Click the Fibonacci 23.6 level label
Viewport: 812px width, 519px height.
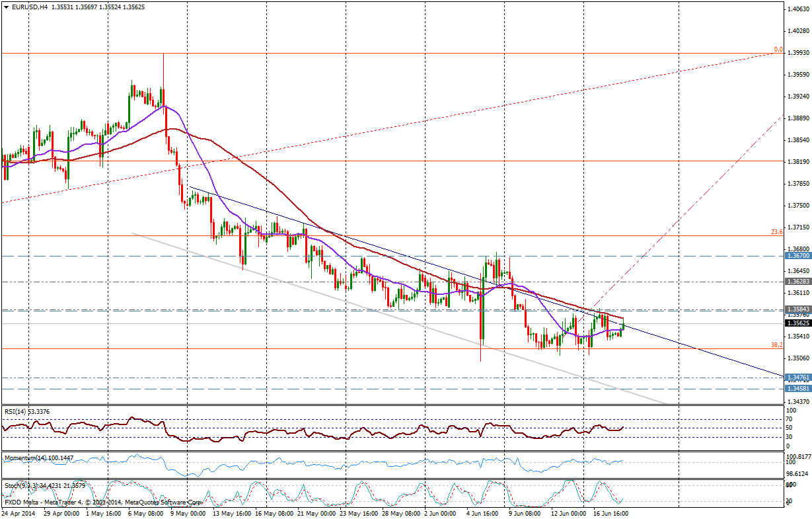777,232
